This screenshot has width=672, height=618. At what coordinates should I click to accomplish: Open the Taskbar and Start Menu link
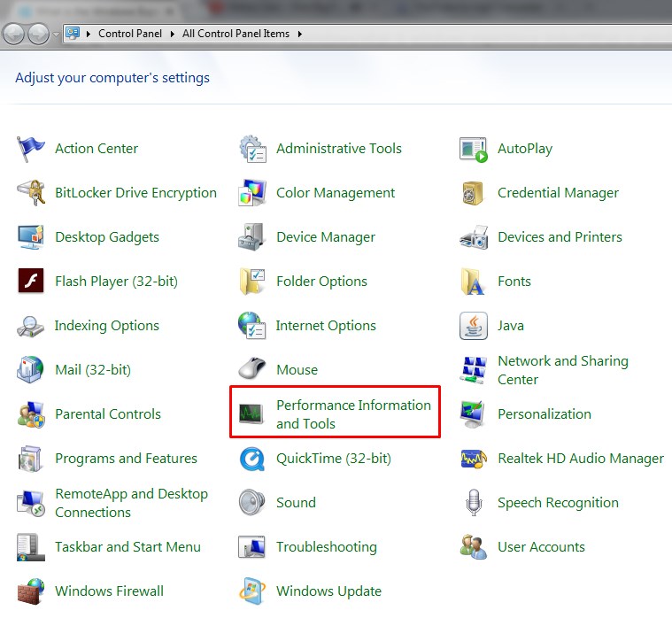(127, 547)
